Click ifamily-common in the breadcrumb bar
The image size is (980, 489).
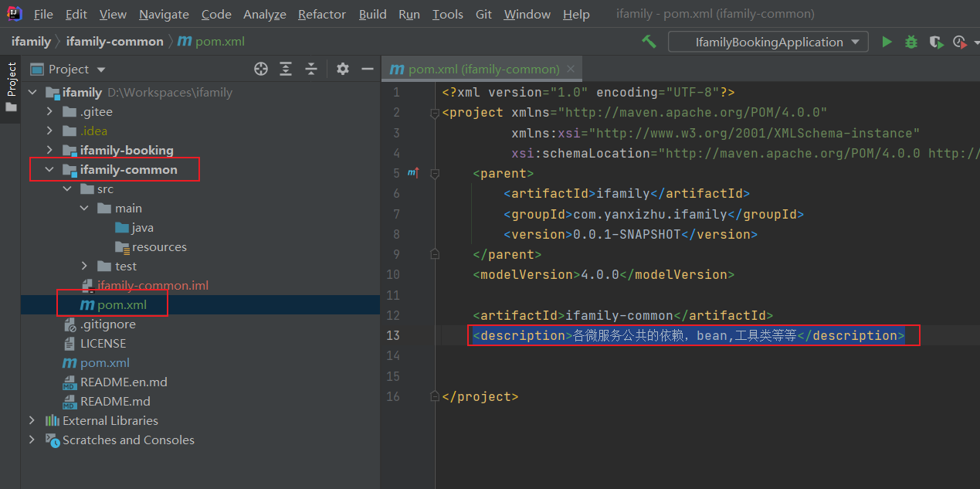(x=114, y=42)
